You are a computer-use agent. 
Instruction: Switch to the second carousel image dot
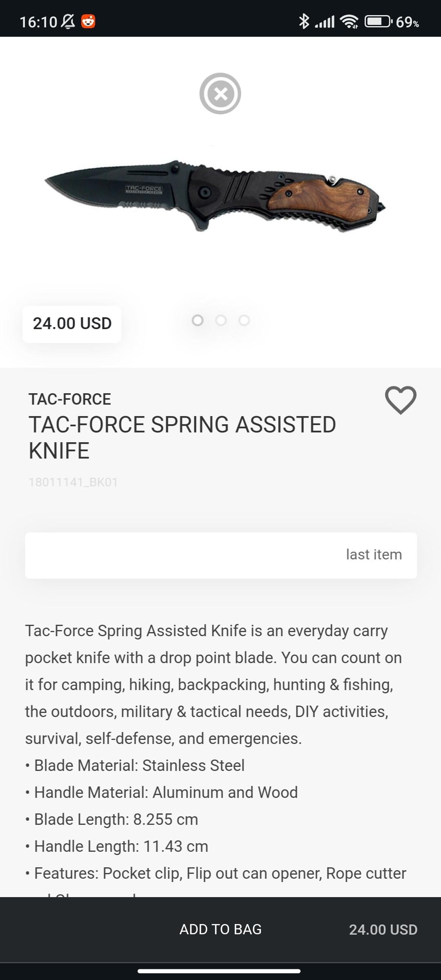click(221, 321)
